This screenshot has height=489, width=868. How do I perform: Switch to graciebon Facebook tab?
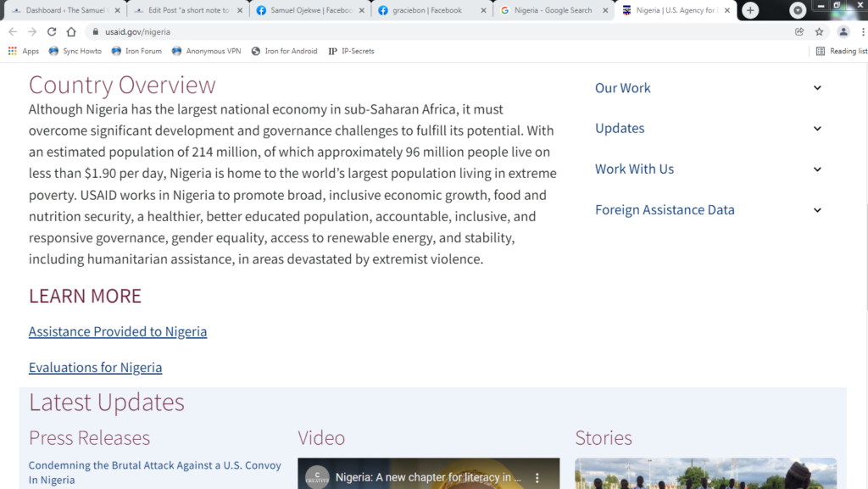[431, 10]
